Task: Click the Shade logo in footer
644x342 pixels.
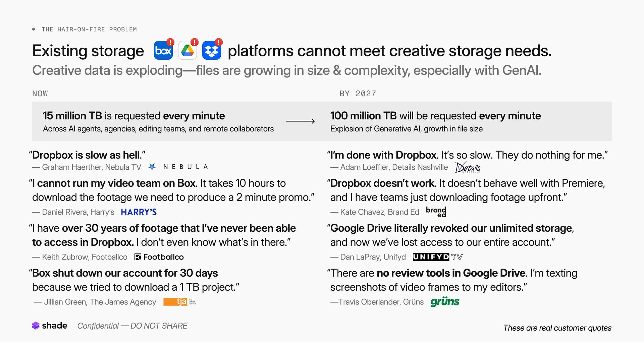Action: [50, 326]
